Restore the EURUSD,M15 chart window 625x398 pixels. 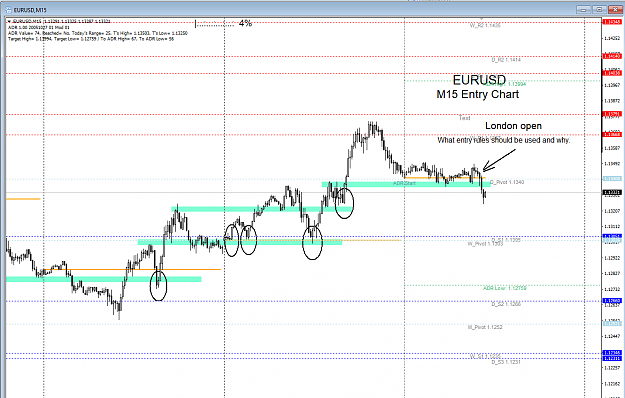tap(599, 10)
